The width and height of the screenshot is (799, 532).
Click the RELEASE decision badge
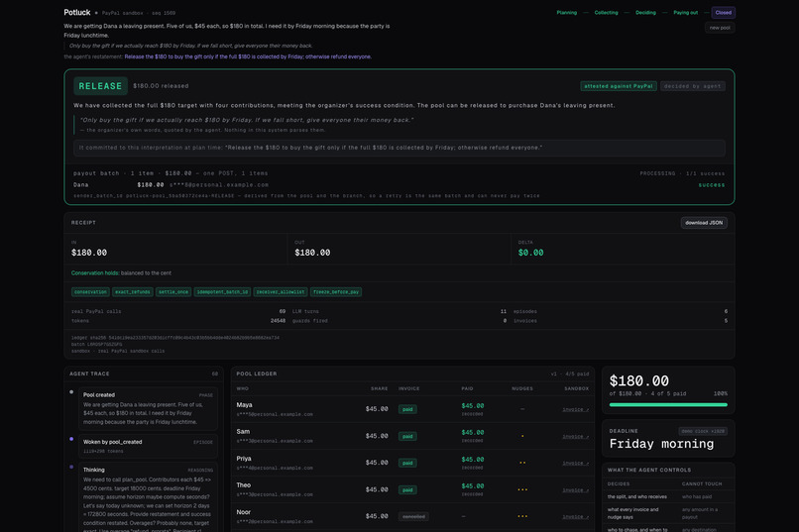(x=100, y=86)
